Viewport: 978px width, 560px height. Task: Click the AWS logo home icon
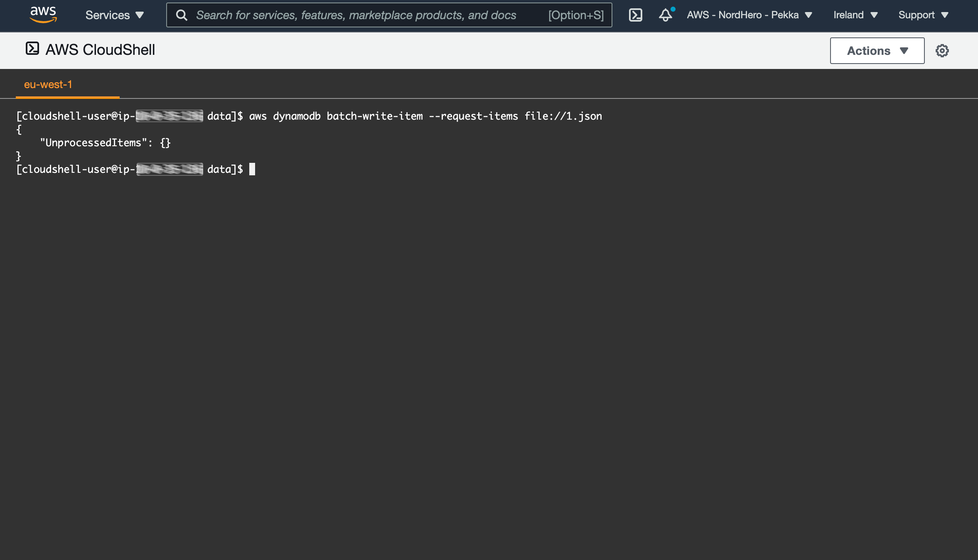pyautogui.click(x=43, y=15)
